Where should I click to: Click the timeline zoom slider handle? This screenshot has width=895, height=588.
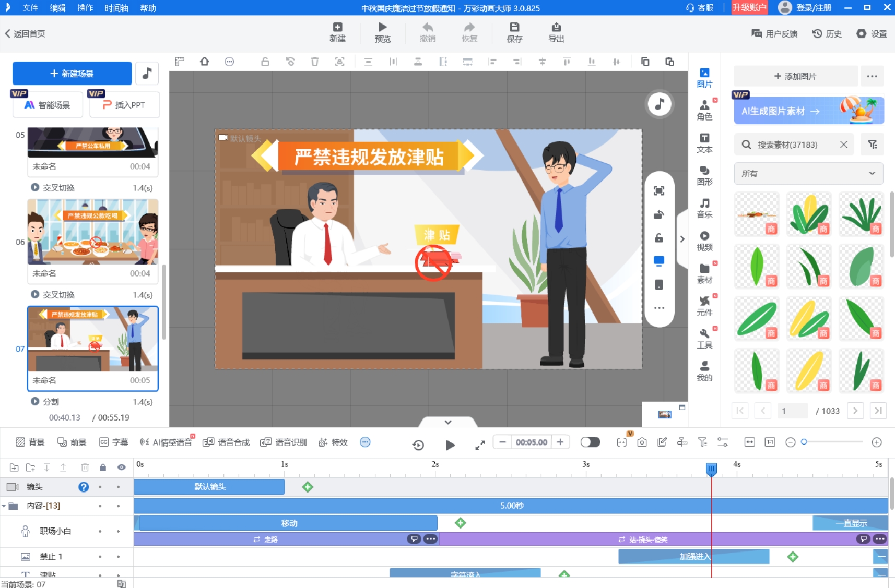[804, 442]
